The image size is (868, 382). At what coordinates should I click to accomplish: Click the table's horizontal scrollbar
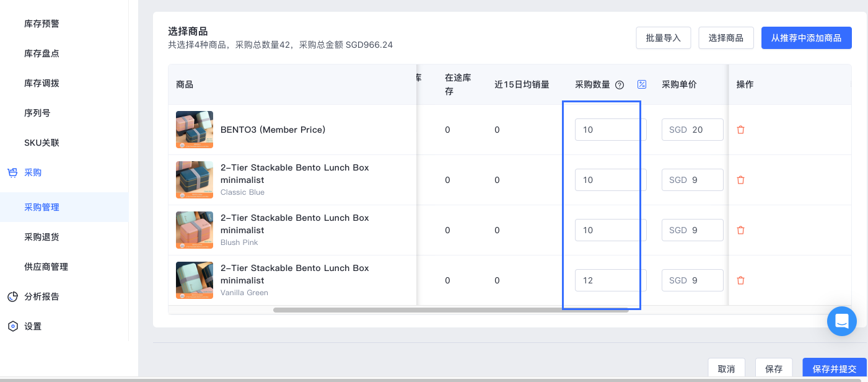pyautogui.click(x=450, y=310)
